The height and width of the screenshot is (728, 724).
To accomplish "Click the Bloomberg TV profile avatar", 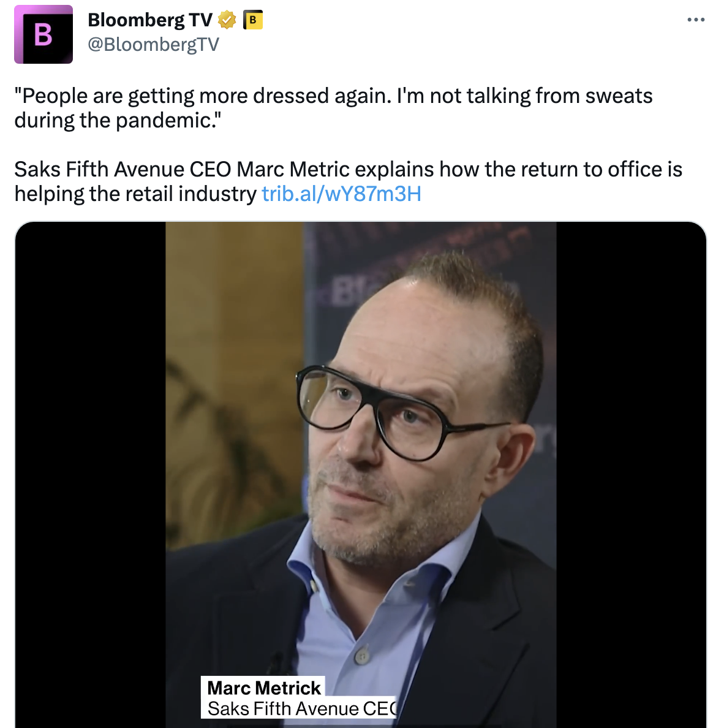I will point(43,34).
